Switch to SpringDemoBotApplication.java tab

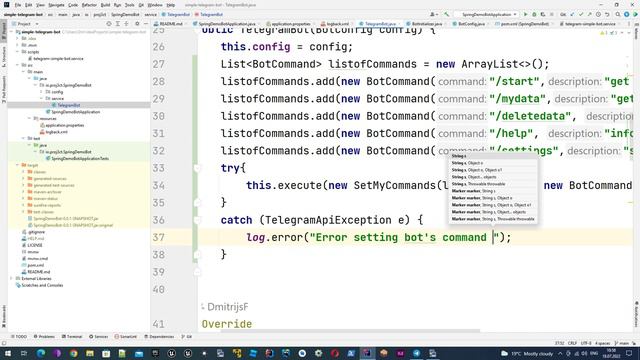[225, 24]
